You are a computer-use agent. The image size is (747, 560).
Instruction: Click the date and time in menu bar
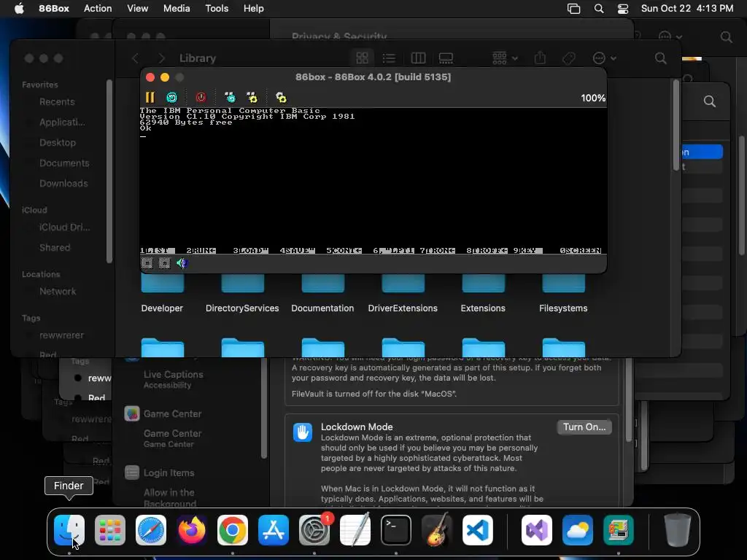(x=687, y=9)
